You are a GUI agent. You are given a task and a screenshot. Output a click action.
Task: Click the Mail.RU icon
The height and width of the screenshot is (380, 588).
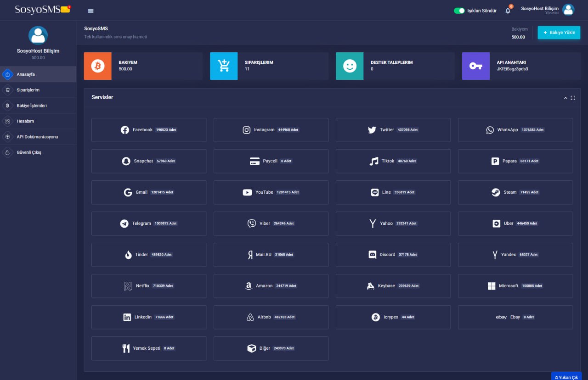tap(250, 255)
